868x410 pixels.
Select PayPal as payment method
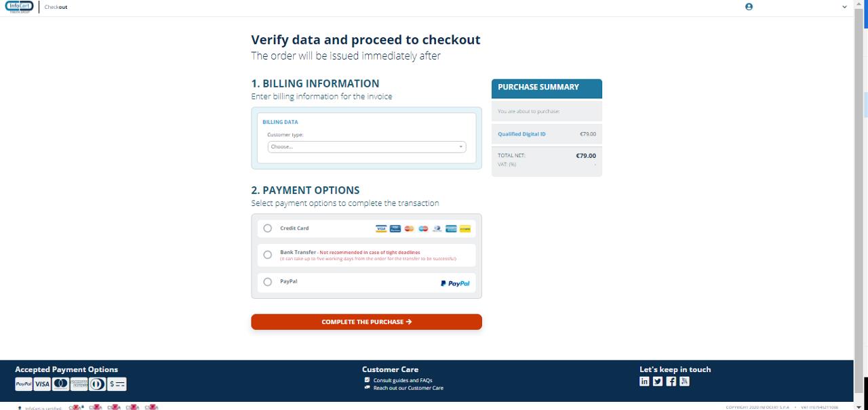click(267, 282)
